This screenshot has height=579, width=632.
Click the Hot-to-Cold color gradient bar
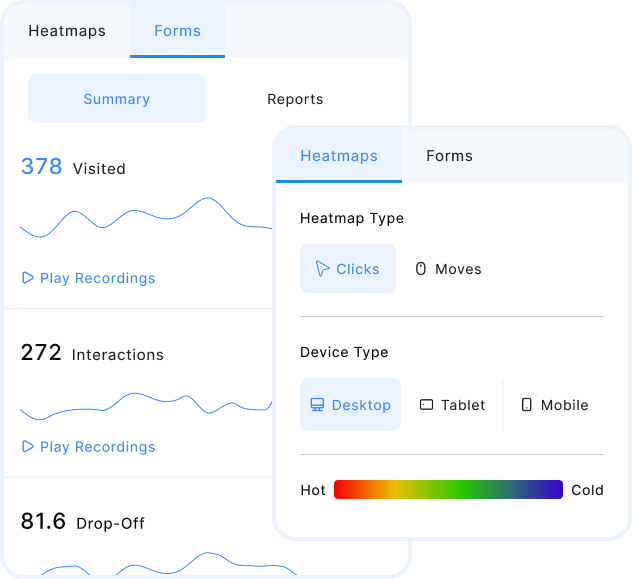(x=448, y=490)
